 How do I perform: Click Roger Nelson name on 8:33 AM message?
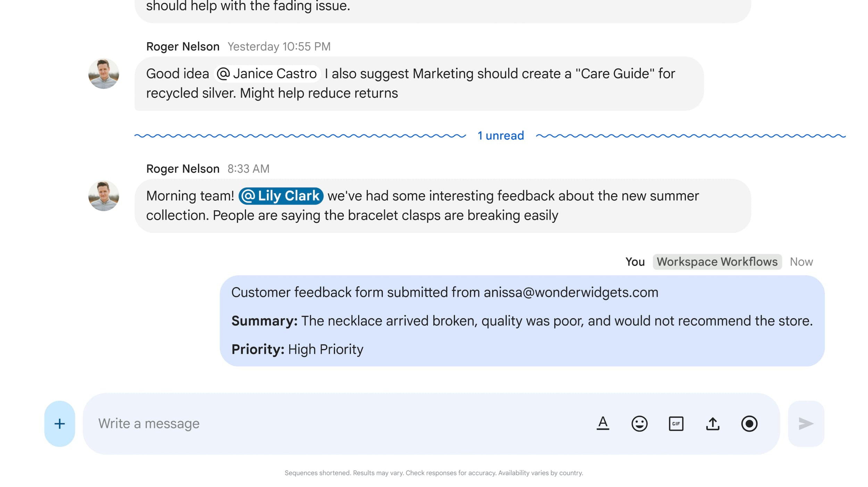click(183, 169)
